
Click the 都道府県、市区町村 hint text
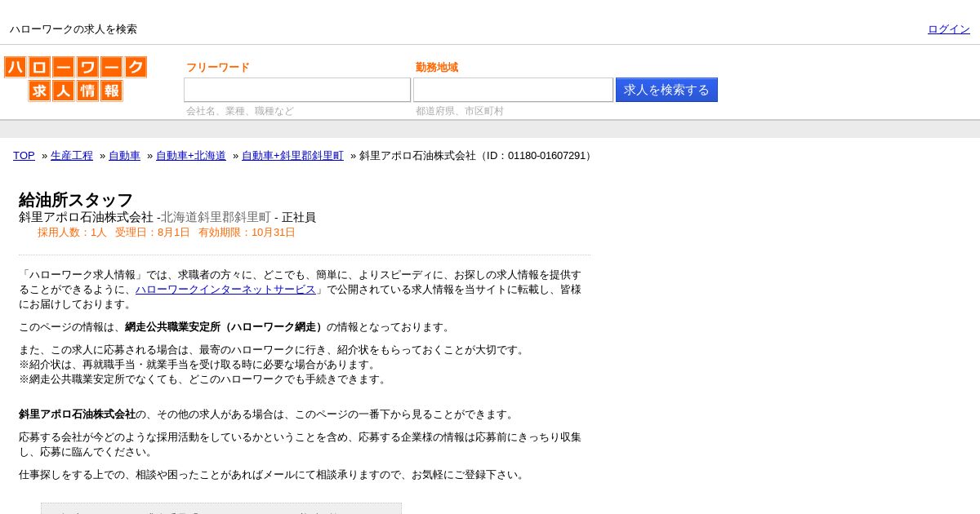[460, 111]
